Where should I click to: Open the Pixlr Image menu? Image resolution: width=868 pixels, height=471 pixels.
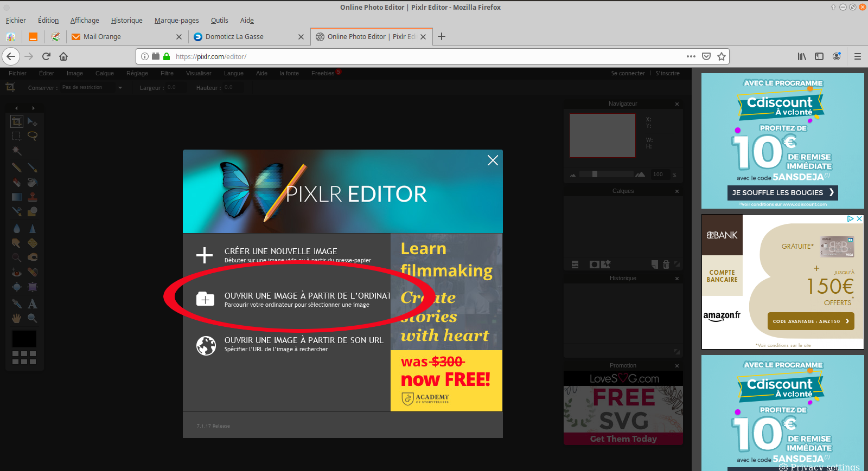[75, 73]
